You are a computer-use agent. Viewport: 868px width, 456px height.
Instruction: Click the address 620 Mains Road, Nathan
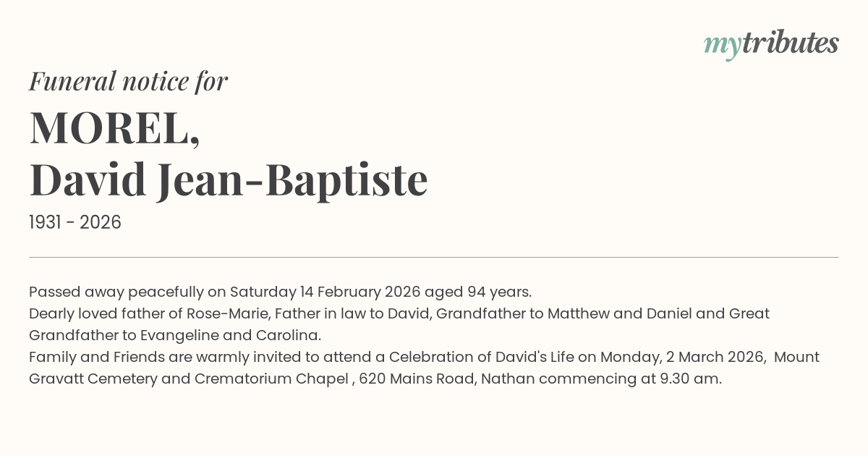(446, 379)
